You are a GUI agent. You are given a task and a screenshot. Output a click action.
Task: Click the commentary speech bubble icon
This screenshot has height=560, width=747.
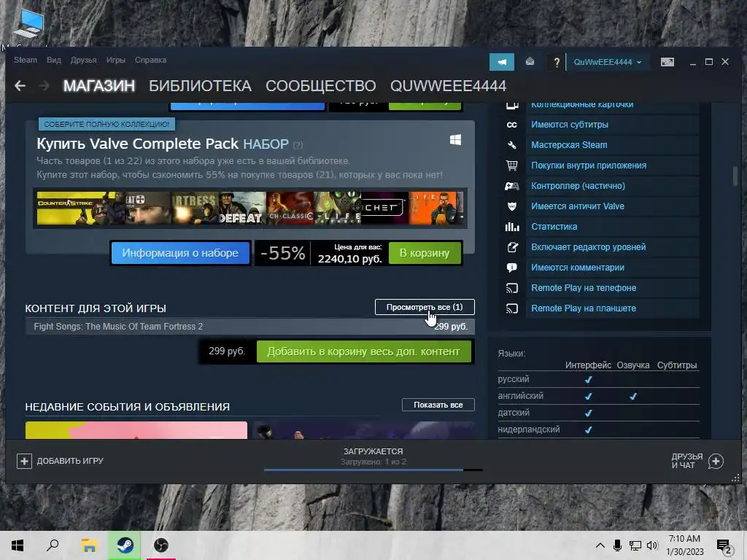511,268
